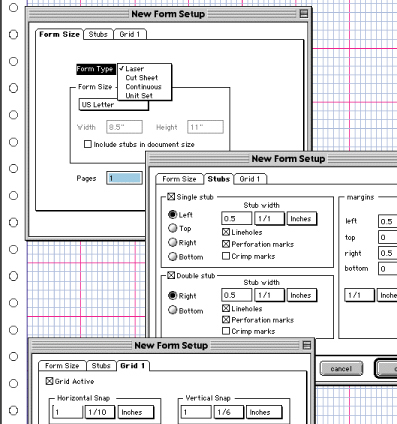Click the window shade icon on Grid dialog

pyautogui.click(x=307, y=345)
